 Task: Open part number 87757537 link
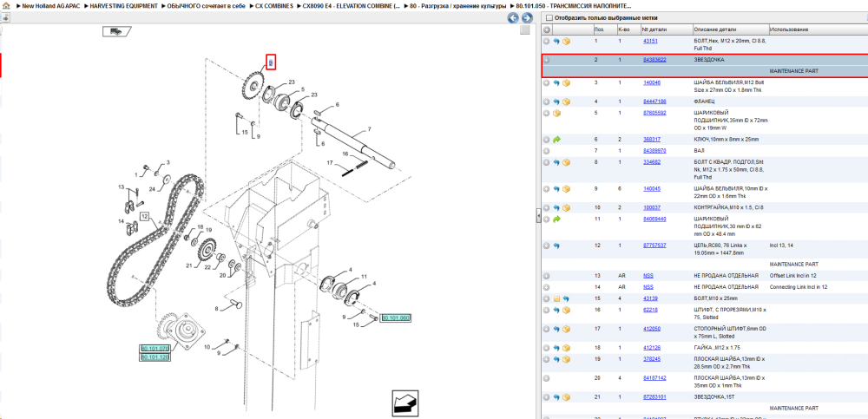click(654, 246)
